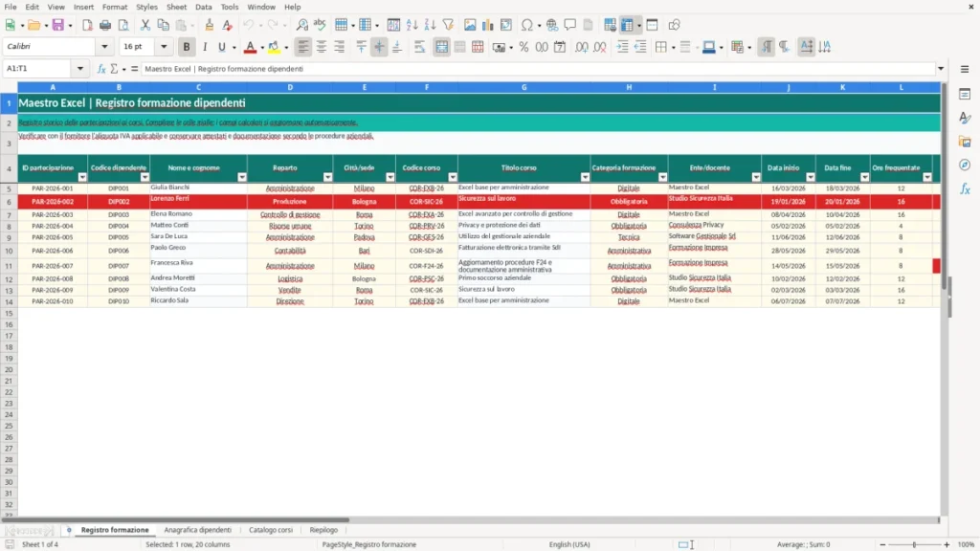Insert Chart icon in toolbar
The height and width of the screenshot is (551, 980).
point(487,25)
